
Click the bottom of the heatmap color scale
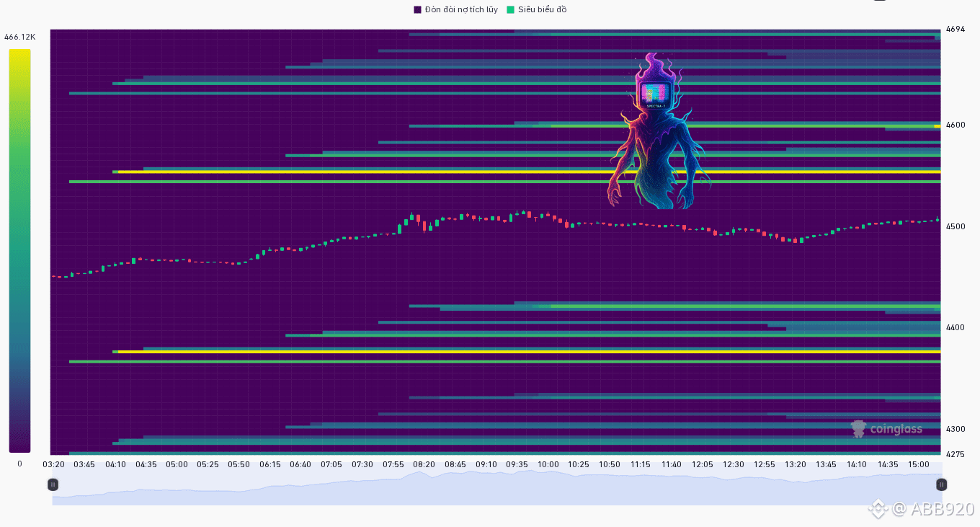(x=20, y=449)
